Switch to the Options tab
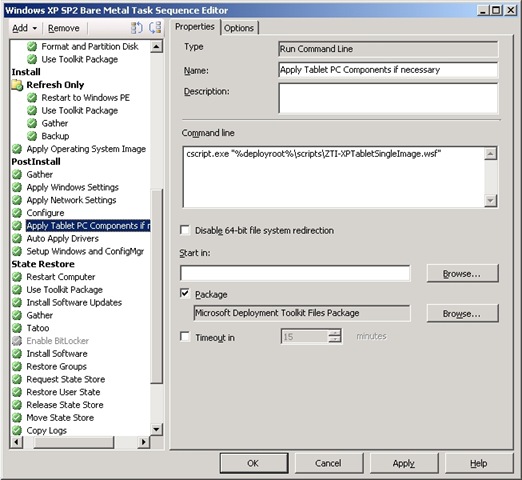The width and height of the screenshot is (522, 480). pyautogui.click(x=239, y=28)
